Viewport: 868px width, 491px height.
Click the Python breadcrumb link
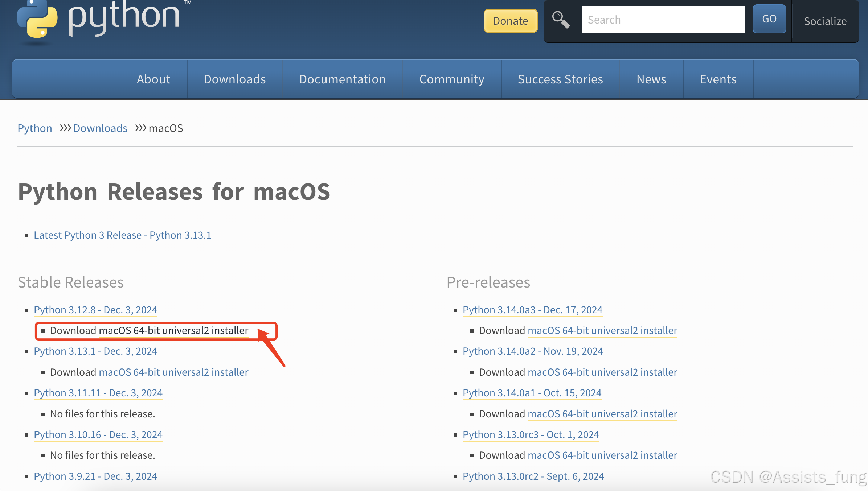pos(35,128)
